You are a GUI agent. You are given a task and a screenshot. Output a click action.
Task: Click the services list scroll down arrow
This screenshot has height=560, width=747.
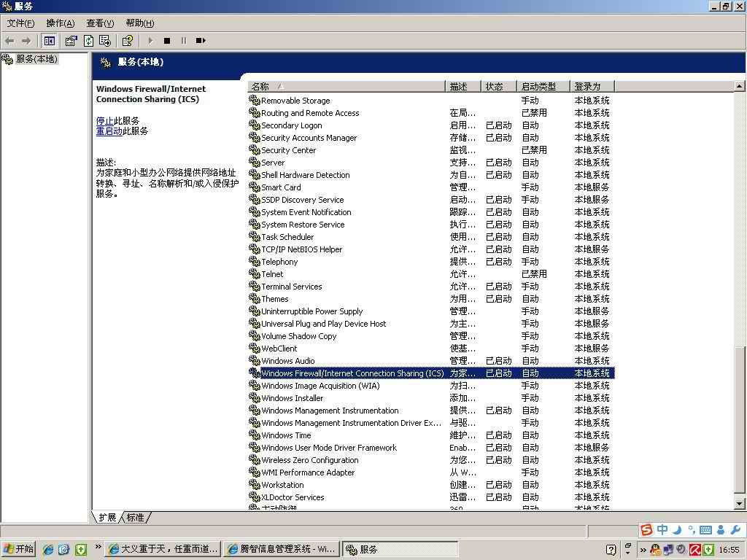[x=740, y=503]
